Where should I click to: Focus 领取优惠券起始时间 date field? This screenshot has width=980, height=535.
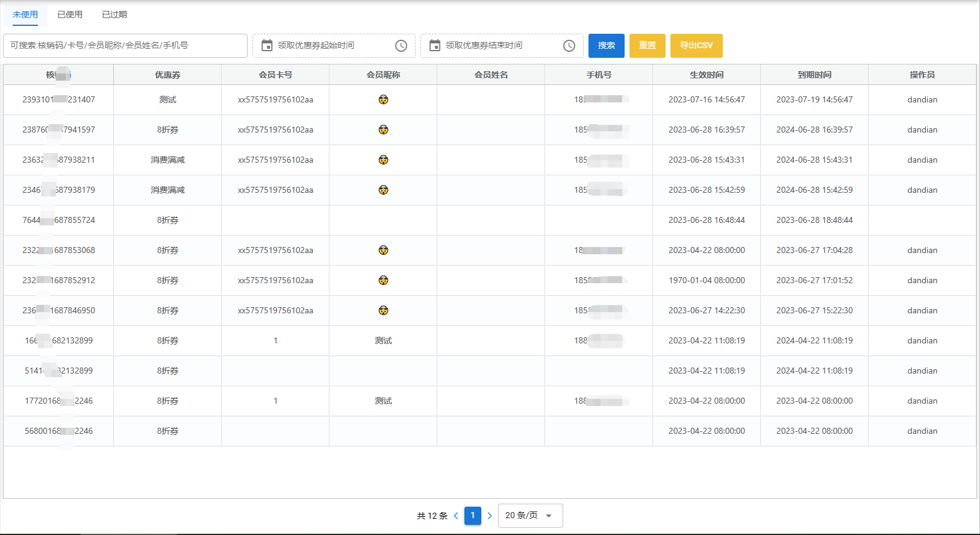(x=334, y=46)
